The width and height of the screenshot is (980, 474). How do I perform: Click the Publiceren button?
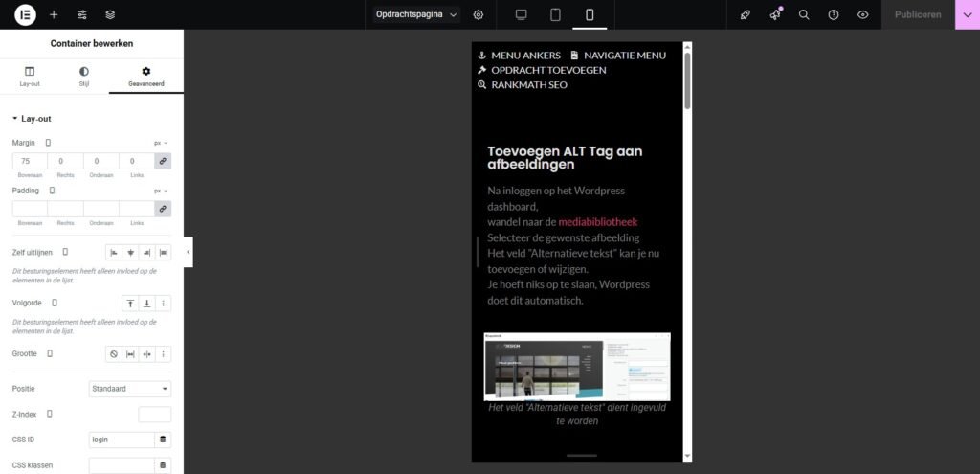pyautogui.click(x=918, y=14)
